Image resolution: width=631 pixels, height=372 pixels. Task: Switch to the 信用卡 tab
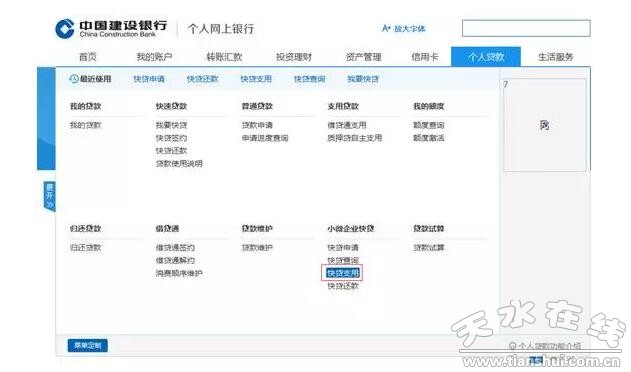tap(425, 57)
